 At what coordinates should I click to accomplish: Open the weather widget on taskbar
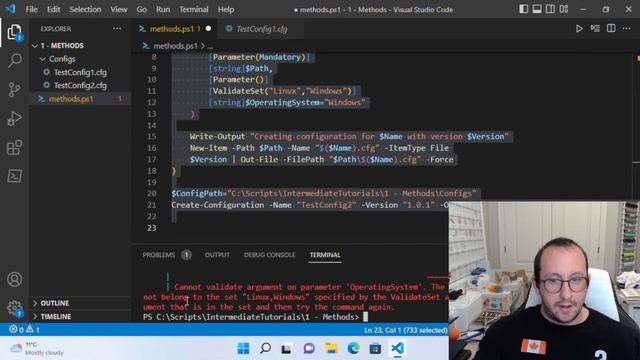[x=37, y=348]
